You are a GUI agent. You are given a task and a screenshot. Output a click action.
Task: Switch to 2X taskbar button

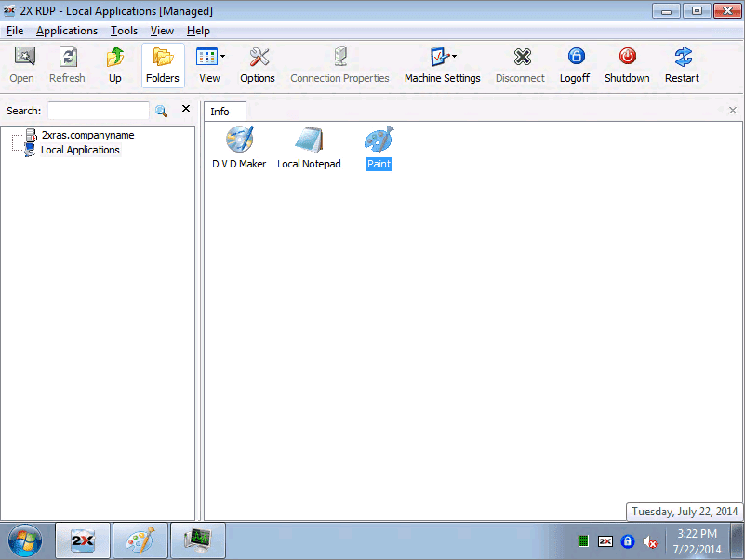(83, 540)
